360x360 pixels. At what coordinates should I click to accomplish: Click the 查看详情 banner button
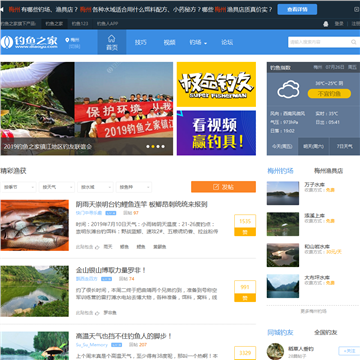click(297, 9)
